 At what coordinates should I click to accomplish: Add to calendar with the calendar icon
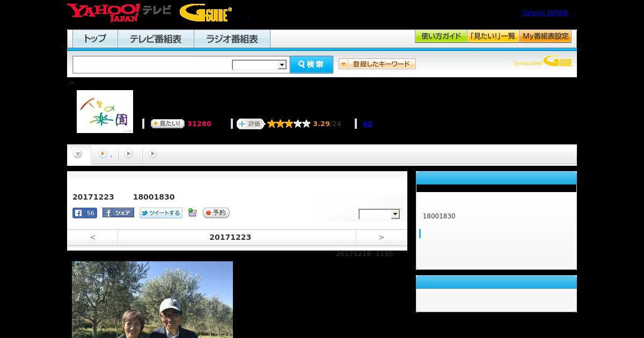(193, 213)
